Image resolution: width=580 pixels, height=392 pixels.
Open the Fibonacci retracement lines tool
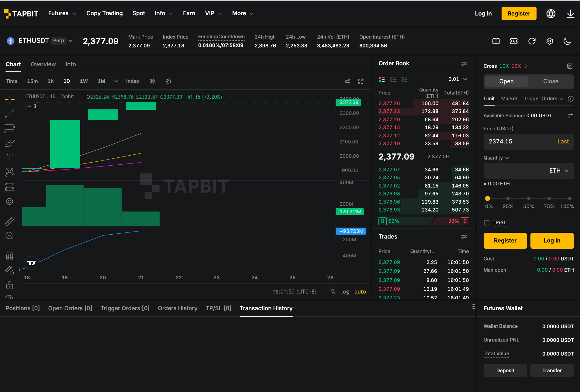click(10, 129)
